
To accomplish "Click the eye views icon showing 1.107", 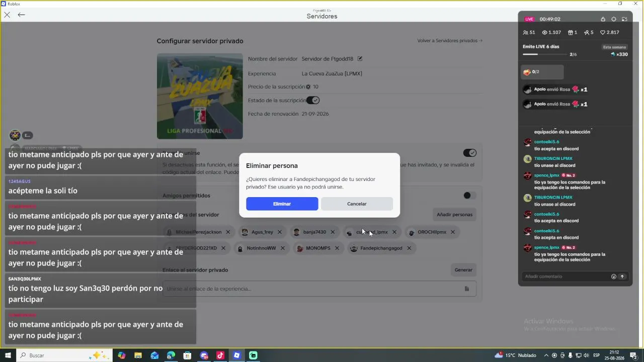I will [544, 33].
